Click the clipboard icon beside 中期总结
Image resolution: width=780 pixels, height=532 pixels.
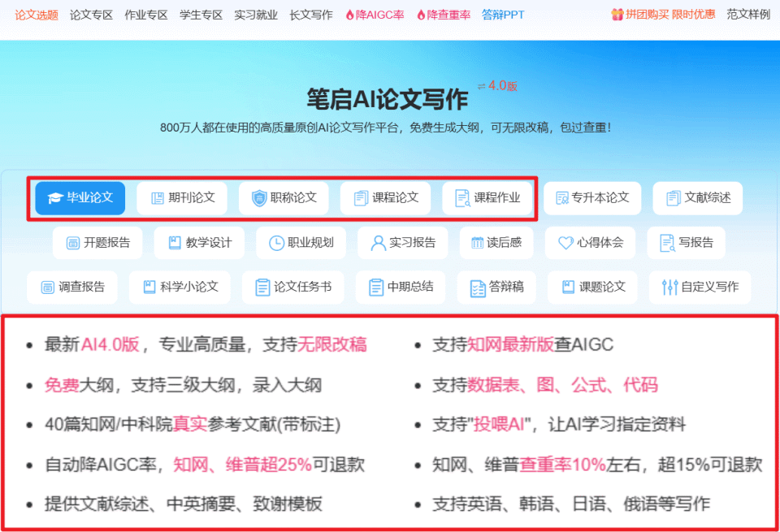click(x=375, y=288)
